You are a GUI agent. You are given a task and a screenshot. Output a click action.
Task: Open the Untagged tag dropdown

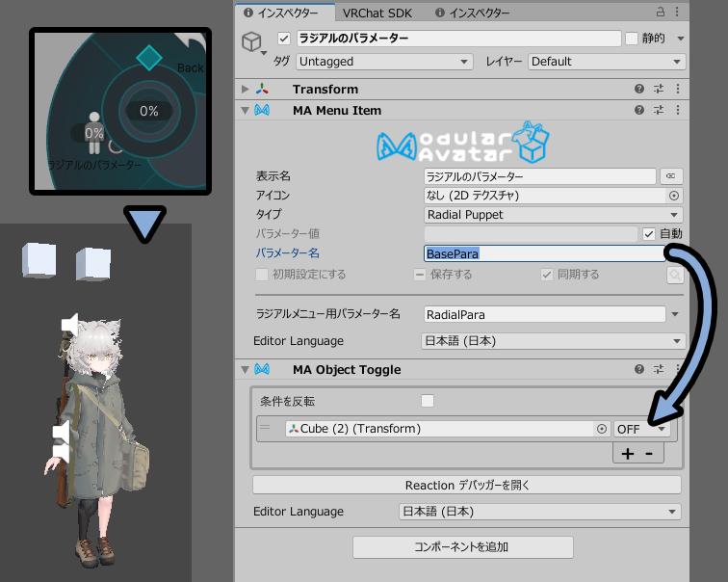coord(384,62)
